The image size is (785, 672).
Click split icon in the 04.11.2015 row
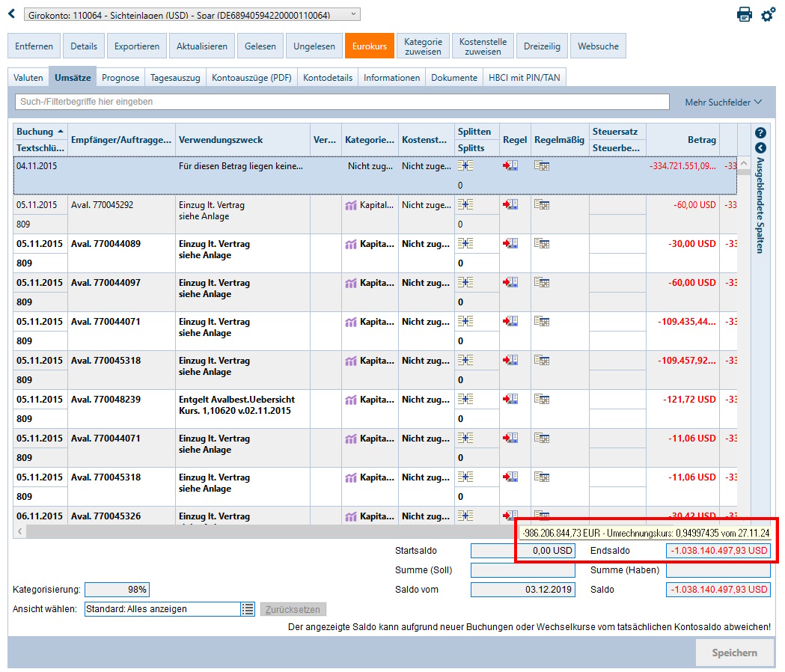pos(465,165)
